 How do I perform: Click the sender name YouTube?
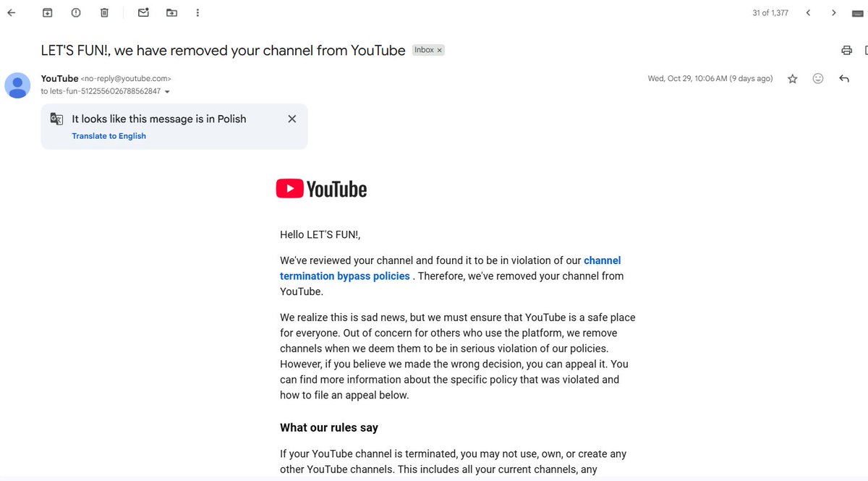pyautogui.click(x=59, y=78)
